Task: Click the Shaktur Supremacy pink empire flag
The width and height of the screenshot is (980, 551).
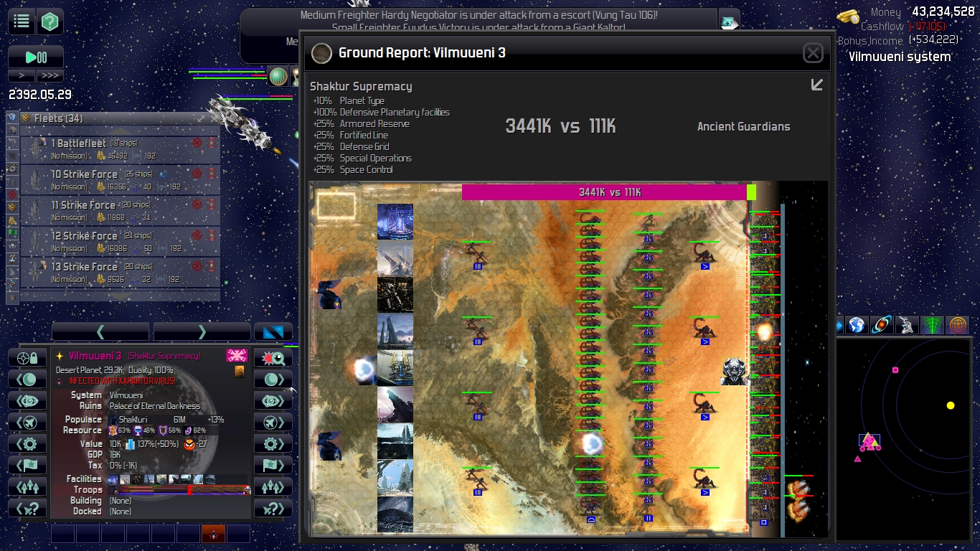Action: tap(237, 356)
